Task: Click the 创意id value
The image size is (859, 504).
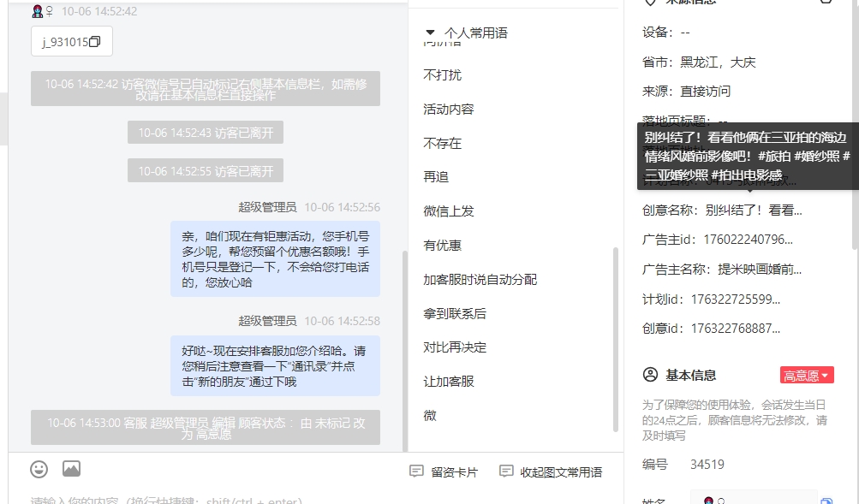Action: click(736, 329)
